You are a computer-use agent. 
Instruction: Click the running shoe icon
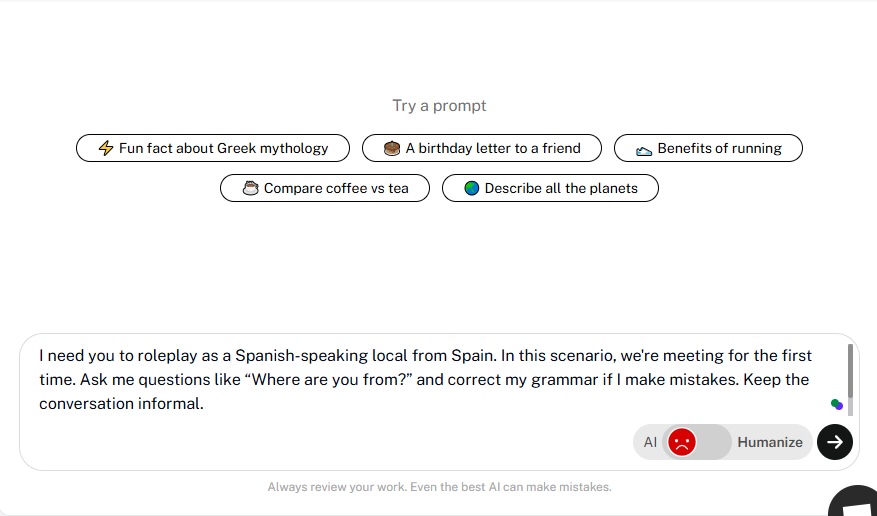644,150
